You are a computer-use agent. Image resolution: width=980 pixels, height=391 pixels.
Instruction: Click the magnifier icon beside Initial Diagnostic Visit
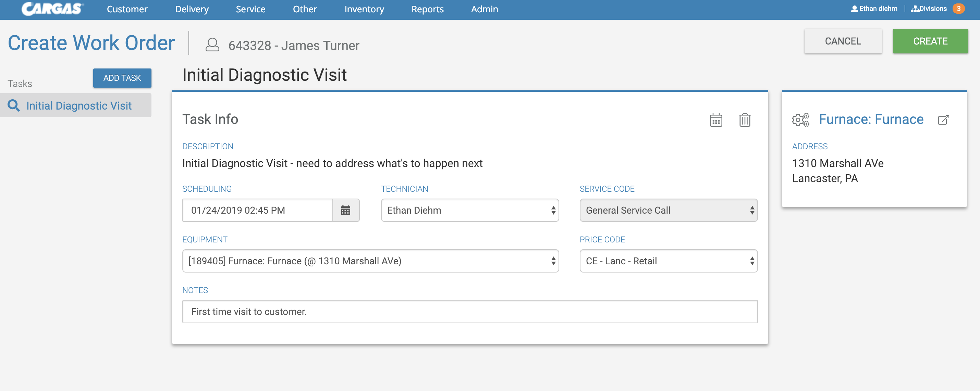tap(14, 106)
